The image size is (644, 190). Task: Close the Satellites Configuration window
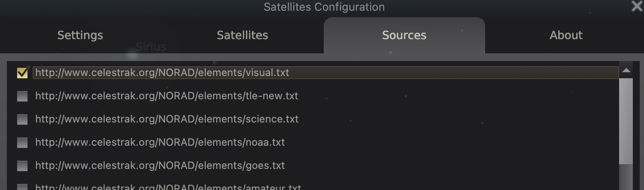[637, 6]
